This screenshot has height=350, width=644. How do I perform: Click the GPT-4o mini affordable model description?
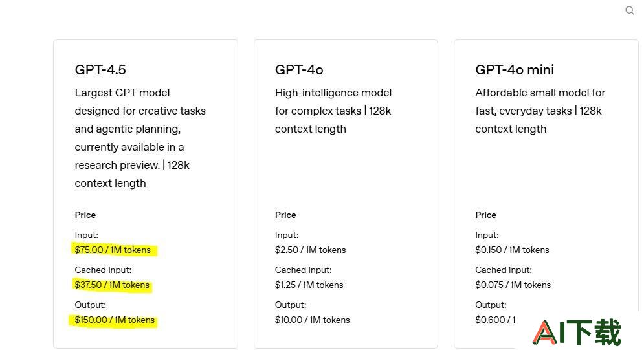tap(540, 111)
